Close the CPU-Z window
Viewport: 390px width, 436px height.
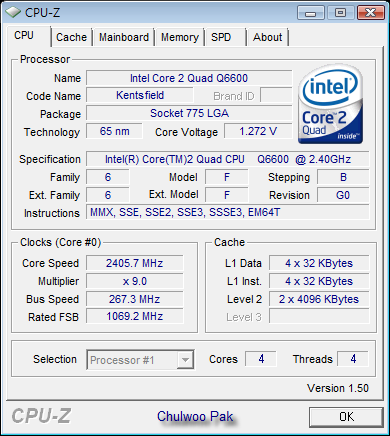(370, 13)
